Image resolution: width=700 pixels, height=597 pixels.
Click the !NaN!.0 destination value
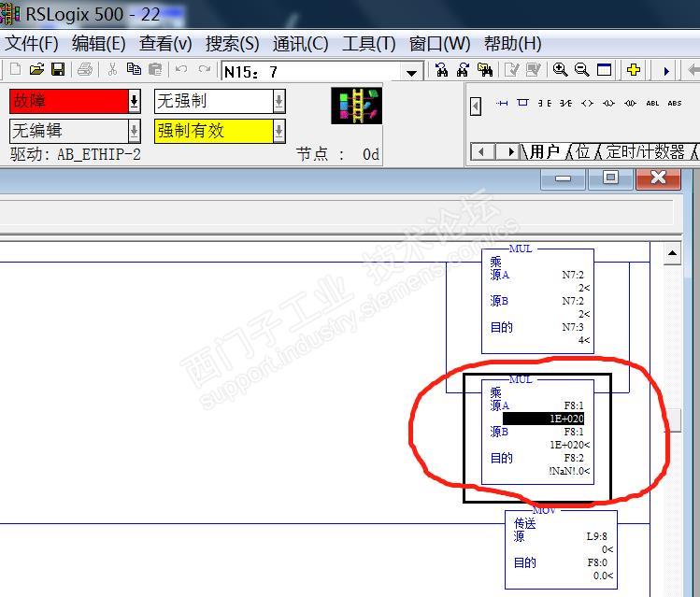point(569,471)
